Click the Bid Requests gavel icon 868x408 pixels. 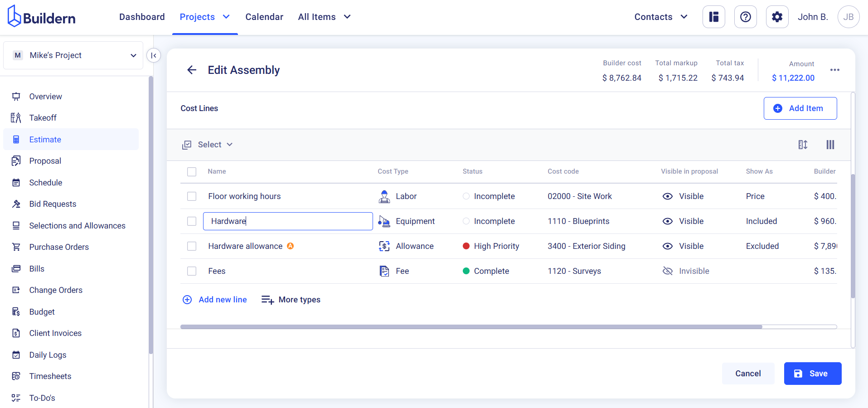[16, 204]
